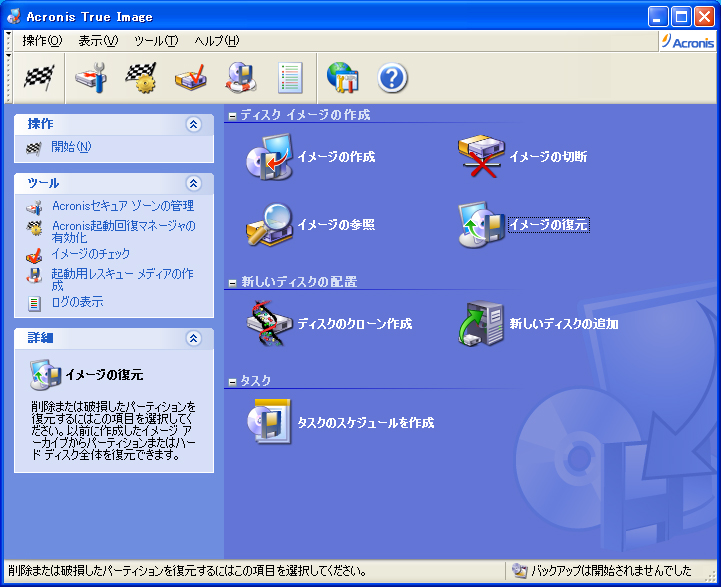Select the 新しいディスクの追加 label
The height and width of the screenshot is (587, 721).
click(x=564, y=324)
